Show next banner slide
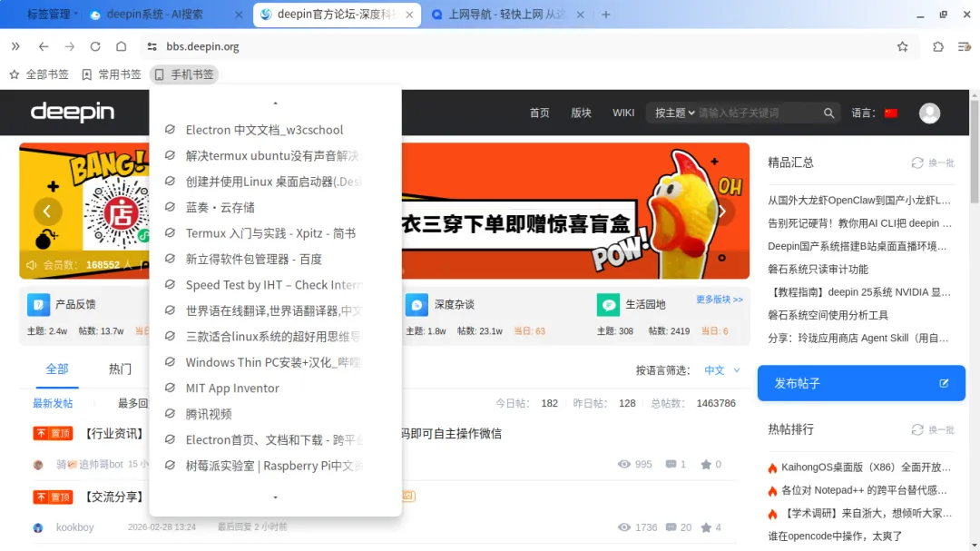The height and width of the screenshot is (551, 980). 721,212
